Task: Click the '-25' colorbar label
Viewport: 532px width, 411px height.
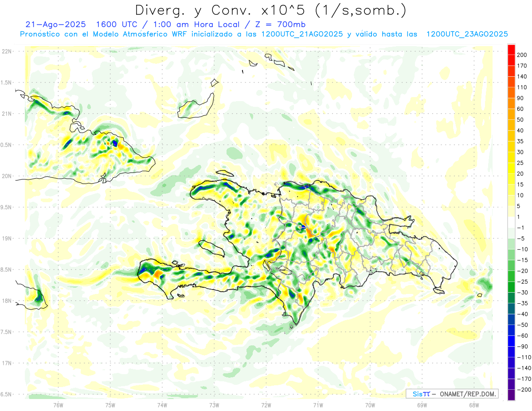Action: [x=522, y=282]
